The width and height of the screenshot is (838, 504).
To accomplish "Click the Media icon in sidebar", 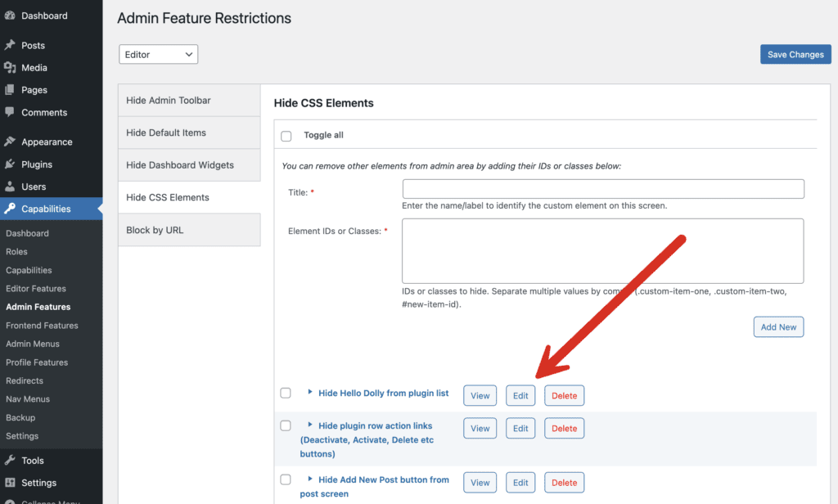I will point(10,68).
